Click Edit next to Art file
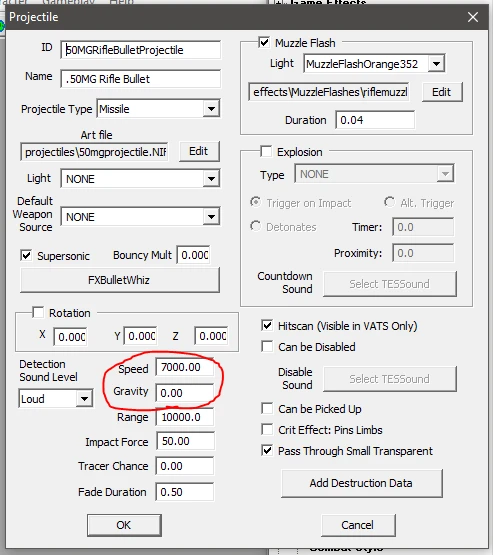This screenshot has height=555, width=493. (199, 151)
